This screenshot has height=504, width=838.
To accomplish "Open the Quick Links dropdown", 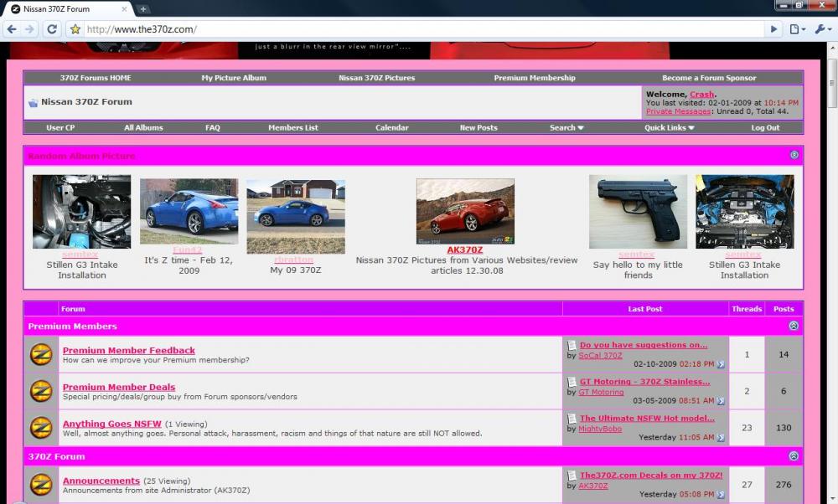I will tap(669, 127).
